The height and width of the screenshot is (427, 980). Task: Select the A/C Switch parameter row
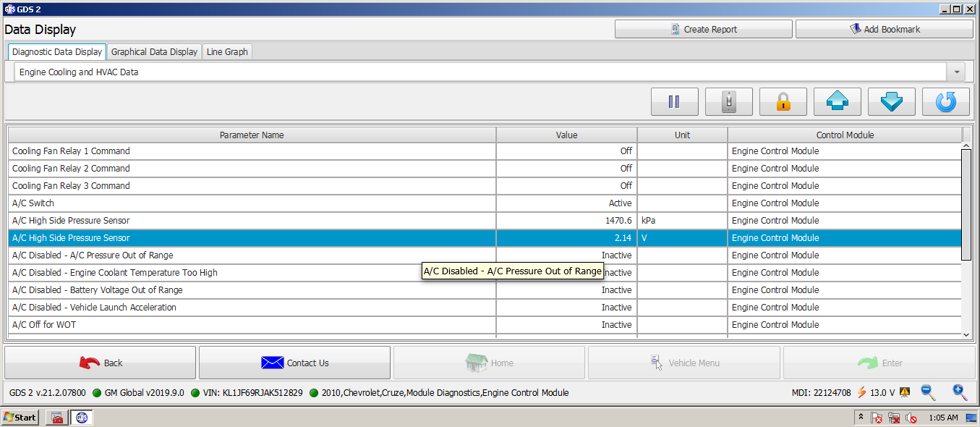485,203
